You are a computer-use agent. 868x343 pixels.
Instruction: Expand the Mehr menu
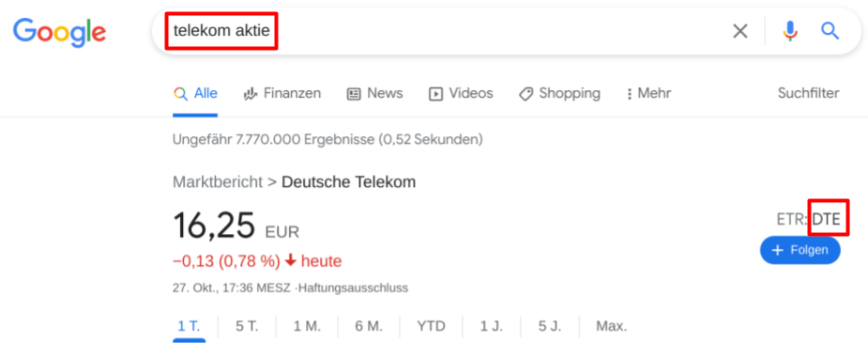click(x=648, y=94)
